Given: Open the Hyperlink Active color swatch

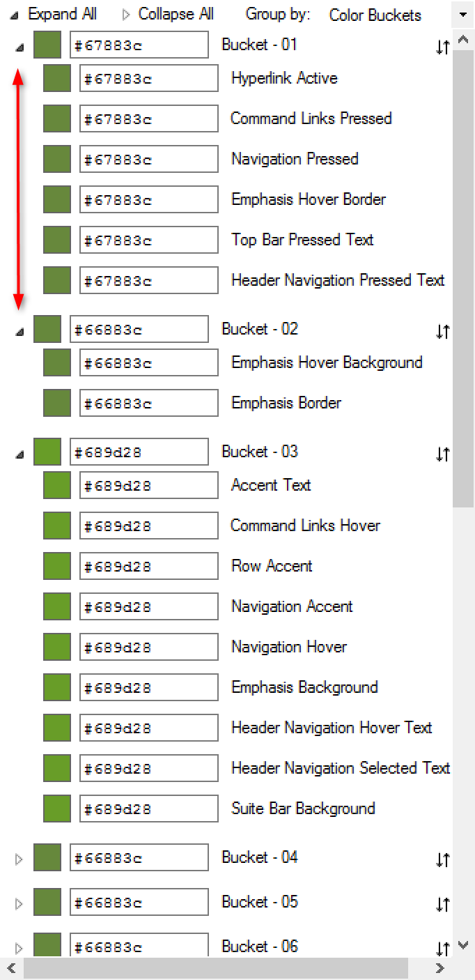Looking at the screenshot, I should coord(57,78).
